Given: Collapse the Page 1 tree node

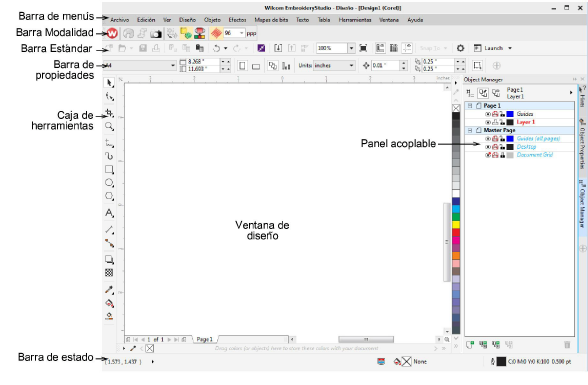Looking at the screenshot, I should 470,106.
